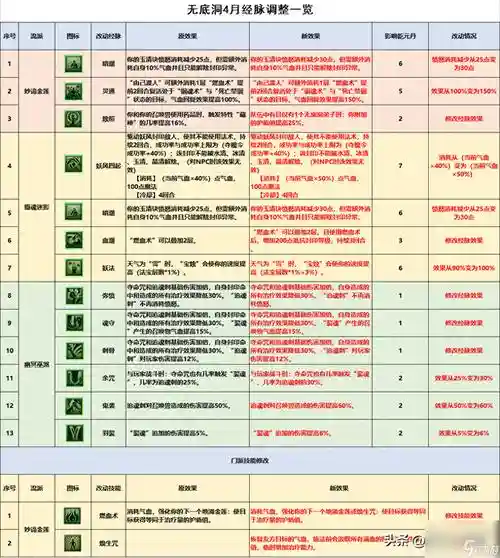
Task: Click the skill icon in meridian row 6
Action: tap(74, 240)
